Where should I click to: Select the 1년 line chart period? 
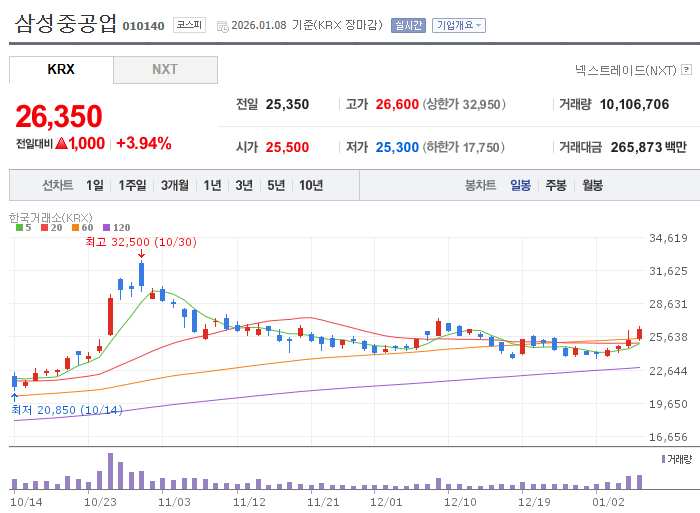pos(212,185)
